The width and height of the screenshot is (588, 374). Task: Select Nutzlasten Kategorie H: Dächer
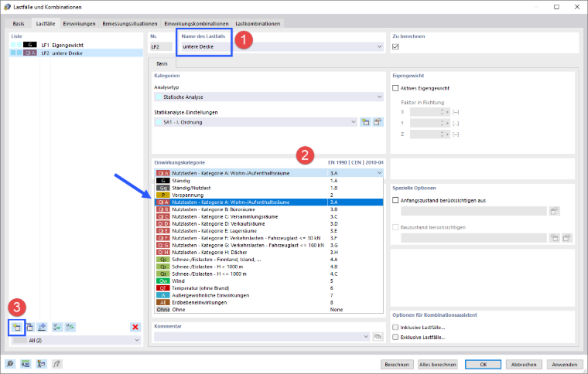point(269,253)
